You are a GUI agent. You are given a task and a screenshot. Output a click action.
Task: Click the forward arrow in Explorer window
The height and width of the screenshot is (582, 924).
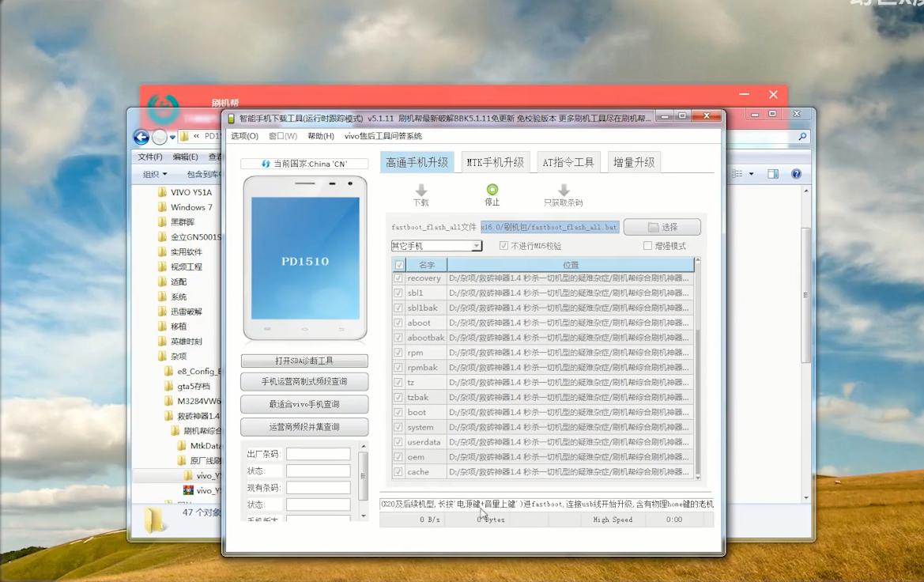160,138
